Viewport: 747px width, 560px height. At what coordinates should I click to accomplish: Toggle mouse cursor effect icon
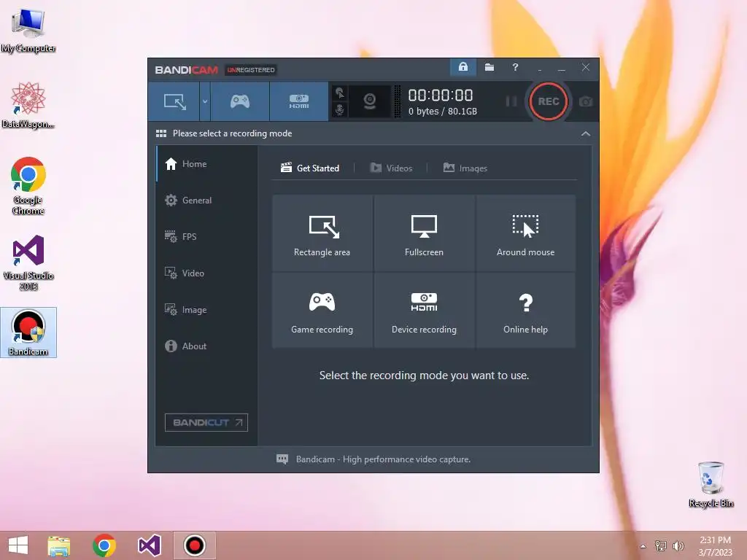[x=340, y=93]
